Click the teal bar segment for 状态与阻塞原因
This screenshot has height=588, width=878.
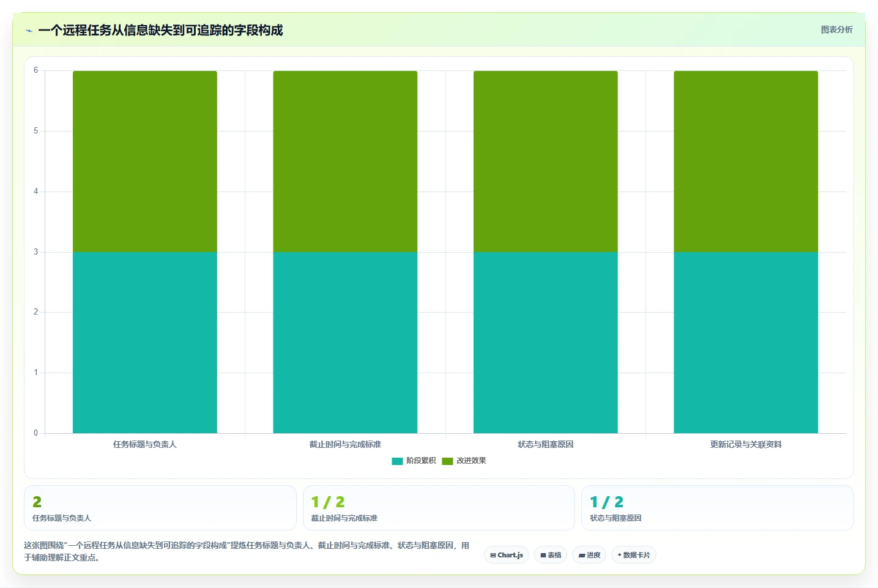pos(546,343)
